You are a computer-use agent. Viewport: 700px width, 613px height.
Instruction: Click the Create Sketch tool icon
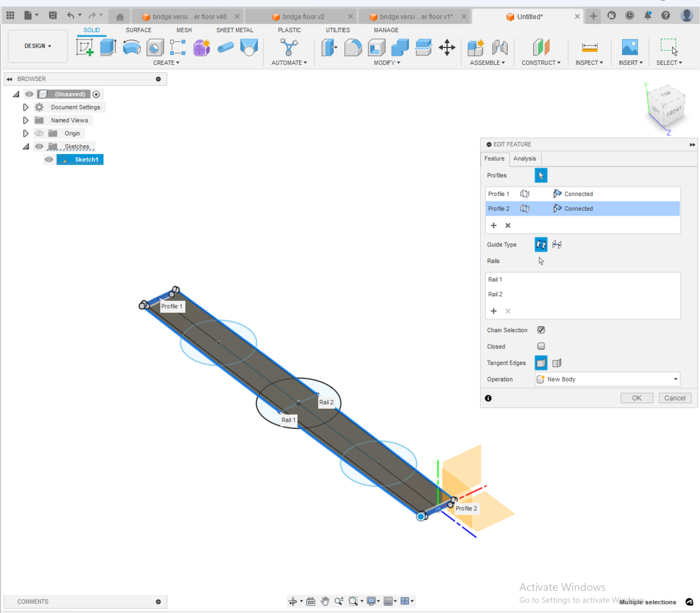pyautogui.click(x=84, y=47)
